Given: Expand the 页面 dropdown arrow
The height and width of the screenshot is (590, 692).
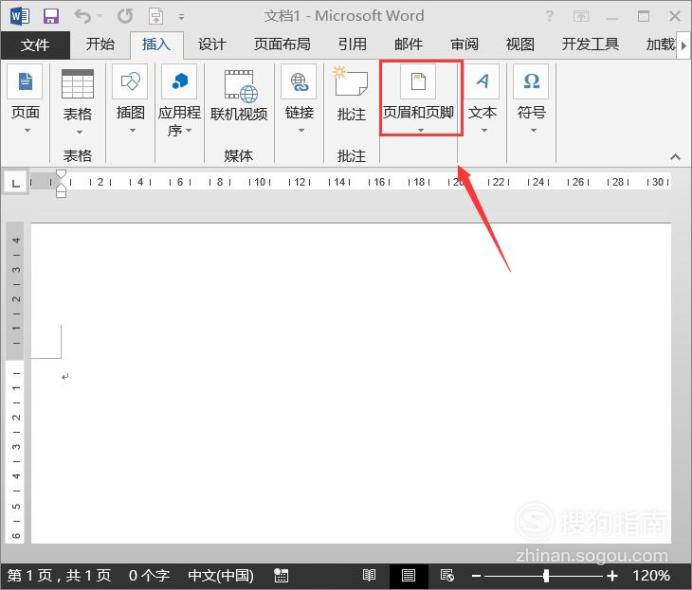Looking at the screenshot, I should tap(27, 130).
